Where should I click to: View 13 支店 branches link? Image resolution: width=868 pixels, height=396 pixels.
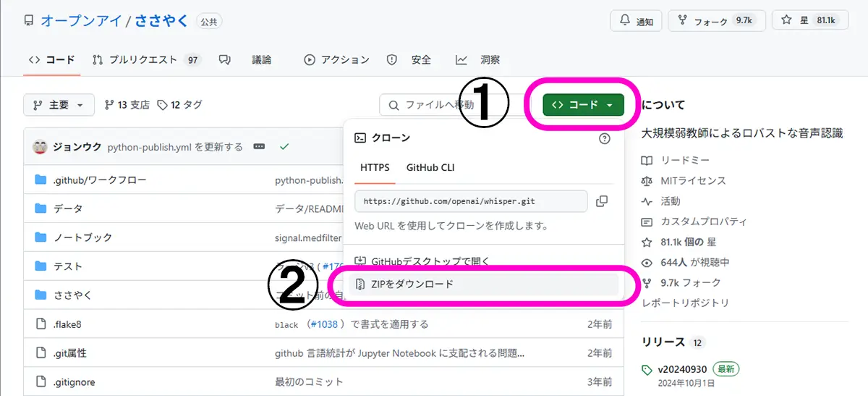tap(127, 105)
